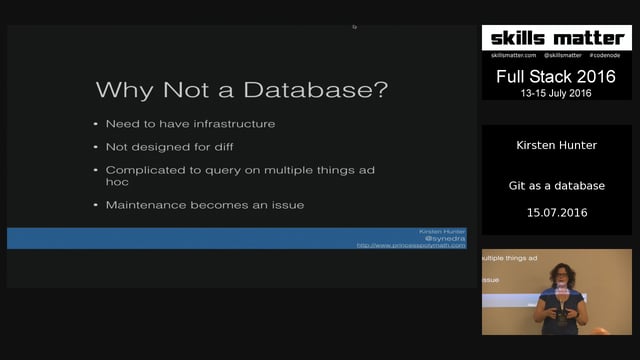Click the Kirsten Hunter name in the blue footer
The height and width of the screenshot is (360, 640).
(x=442, y=231)
